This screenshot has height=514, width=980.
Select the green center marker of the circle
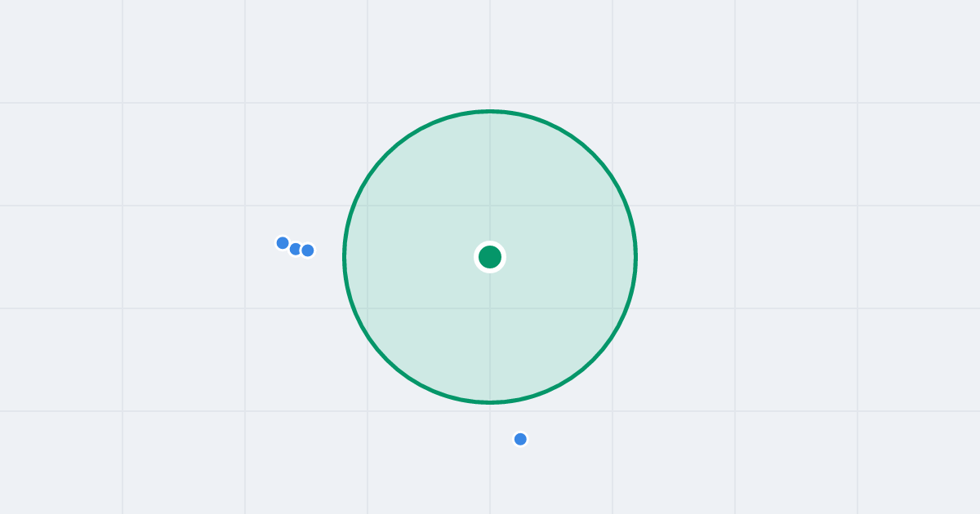[x=490, y=257]
